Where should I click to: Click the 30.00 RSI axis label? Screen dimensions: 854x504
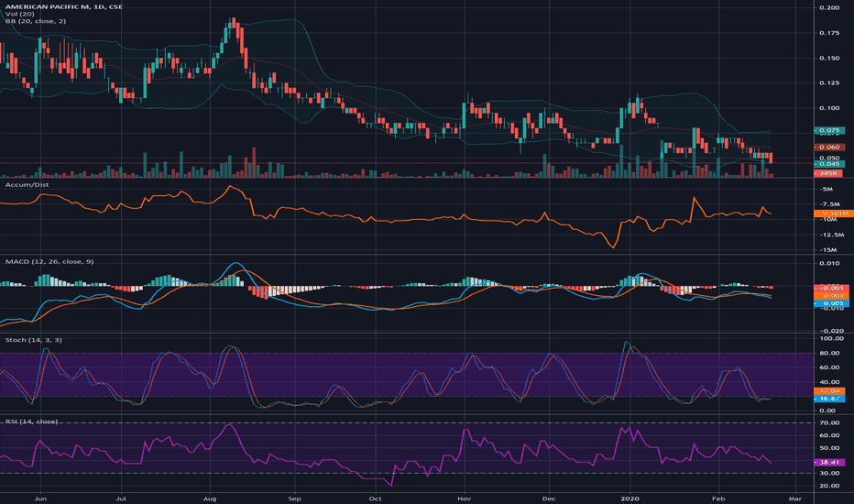point(830,473)
